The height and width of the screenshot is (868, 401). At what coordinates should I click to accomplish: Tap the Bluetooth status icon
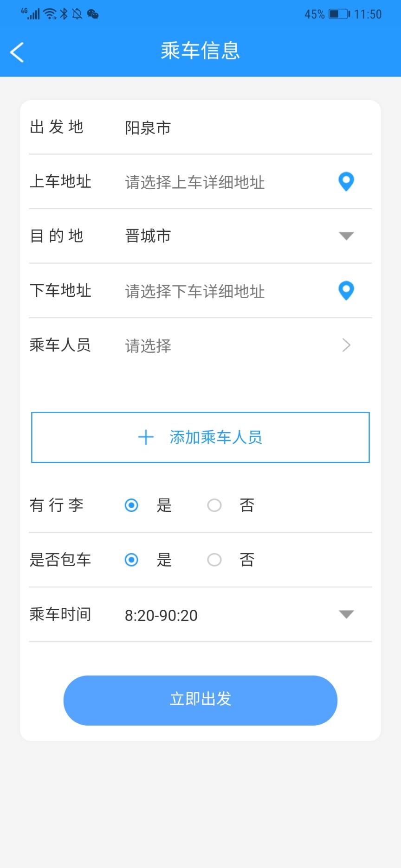tap(64, 14)
